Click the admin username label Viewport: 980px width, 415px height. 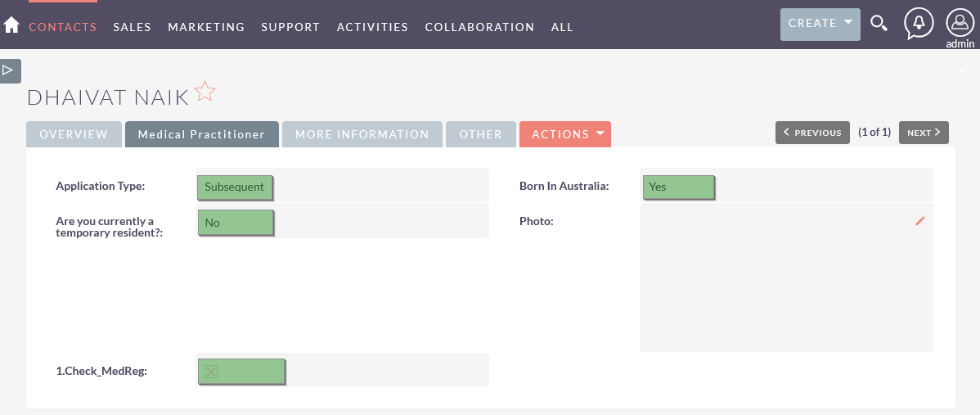[960, 43]
